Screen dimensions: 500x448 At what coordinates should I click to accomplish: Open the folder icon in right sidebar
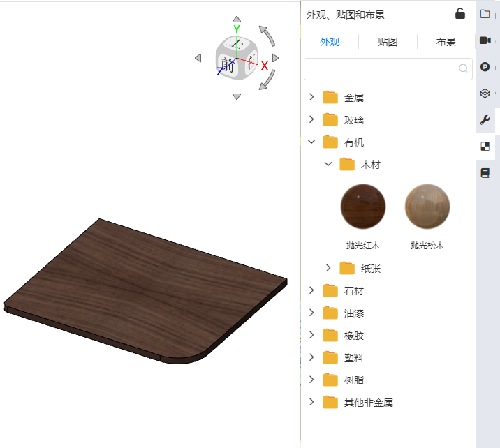tap(485, 14)
